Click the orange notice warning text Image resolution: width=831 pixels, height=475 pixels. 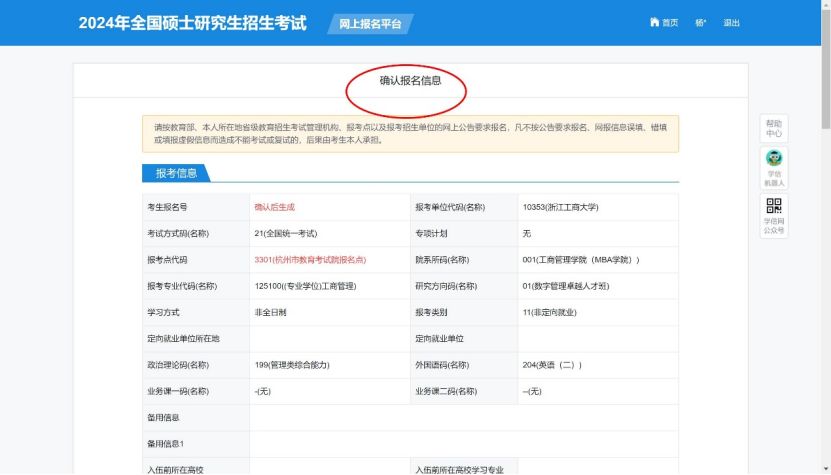[x=410, y=134]
